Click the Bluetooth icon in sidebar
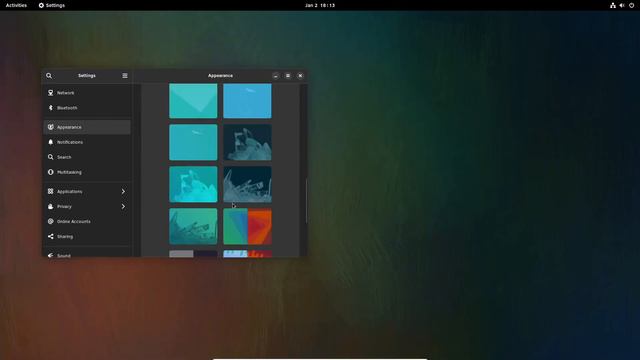 (51, 108)
